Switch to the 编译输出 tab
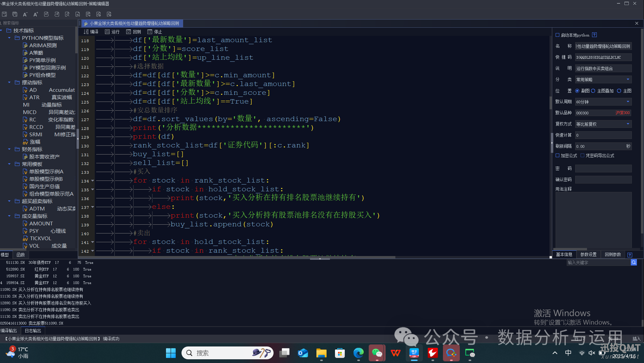 [x=9, y=331]
